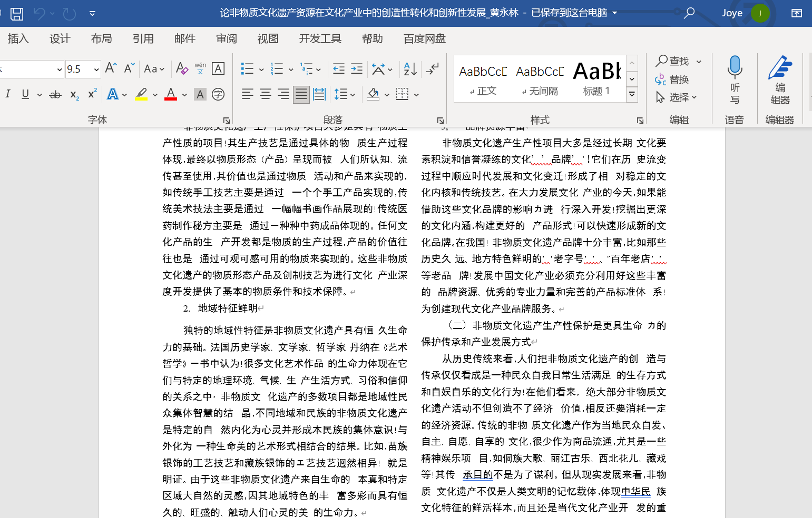Viewport: 812px width, 518px height.
Task: Toggle strikethrough formatting
Action: (55, 95)
